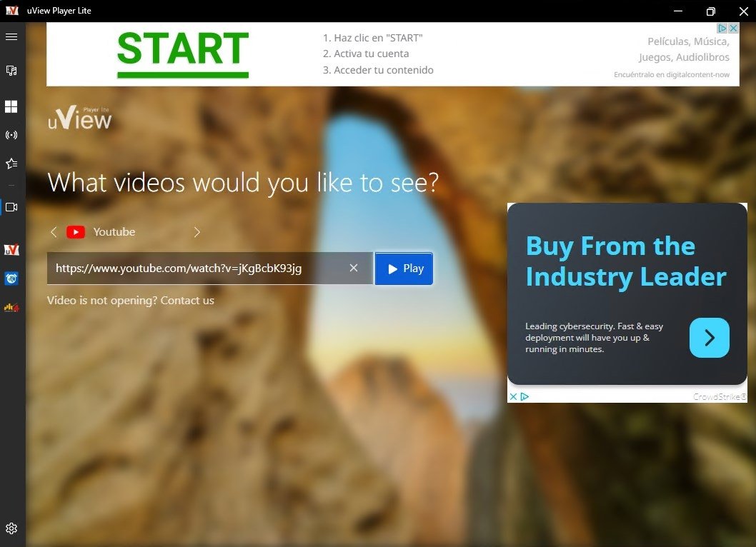
Task: Click the AdChoices icon on the top banner
Action: tap(722, 29)
